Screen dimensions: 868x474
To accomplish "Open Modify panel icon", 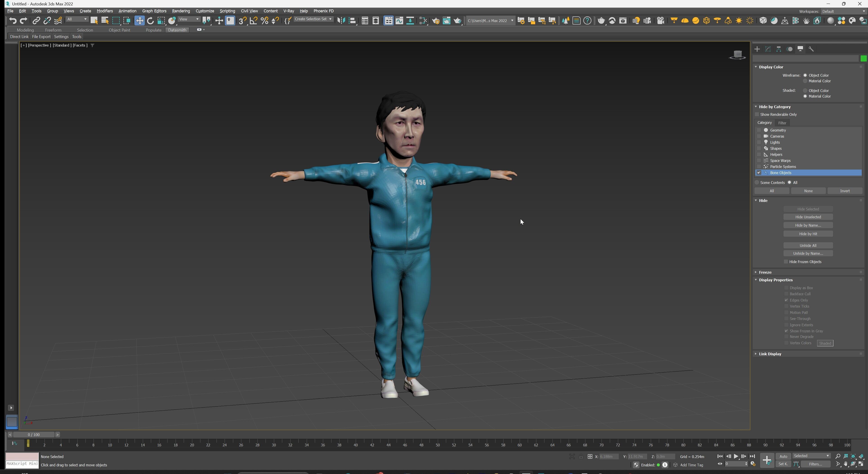I will pos(768,49).
